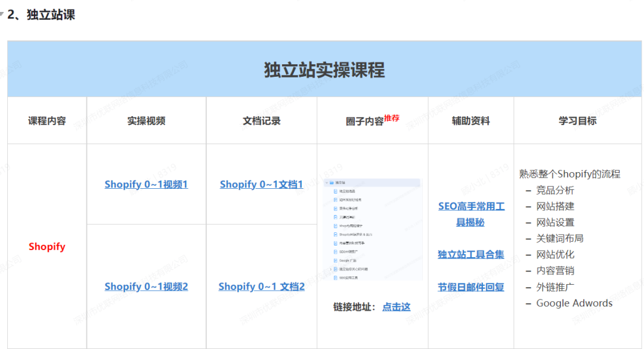Click the 网站搭建 list item
Screen dimensions: 644x349
[555, 206]
